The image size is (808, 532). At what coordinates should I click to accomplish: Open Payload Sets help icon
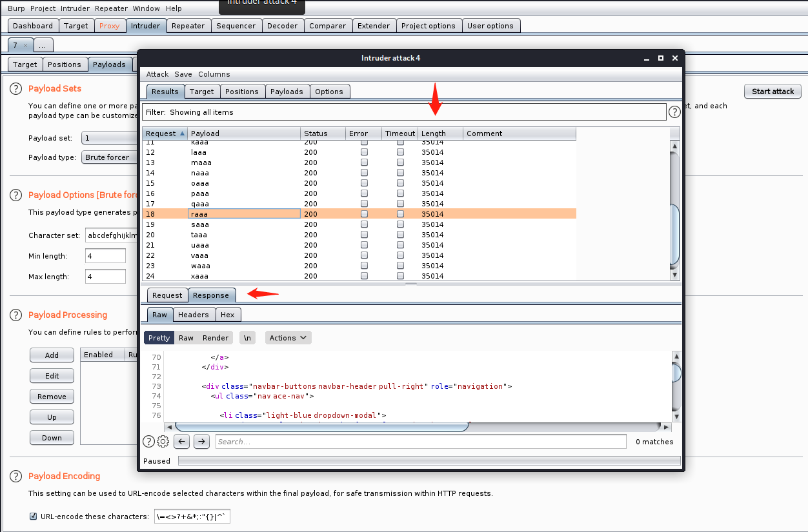coord(15,88)
